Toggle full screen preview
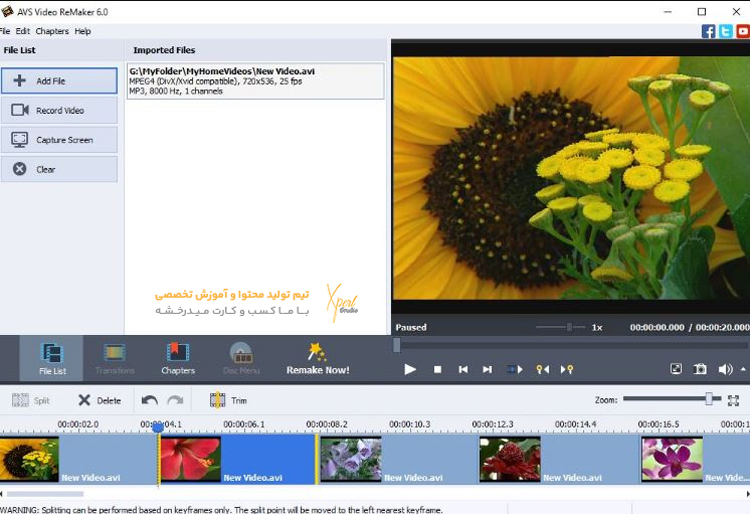 tap(676, 369)
